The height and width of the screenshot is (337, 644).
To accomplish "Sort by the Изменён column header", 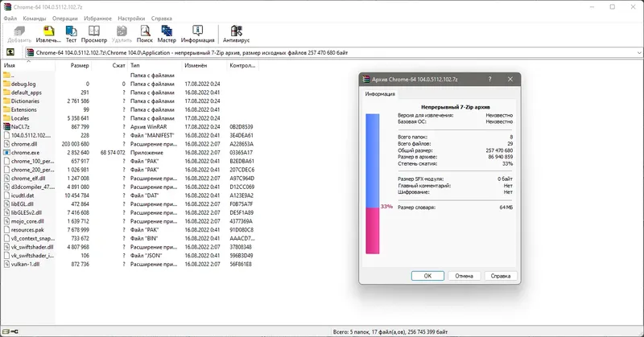I will coord(204,65).
